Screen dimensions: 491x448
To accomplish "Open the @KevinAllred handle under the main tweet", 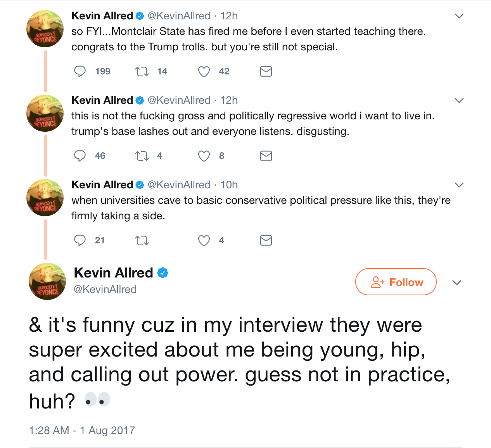I will [105, 289].
